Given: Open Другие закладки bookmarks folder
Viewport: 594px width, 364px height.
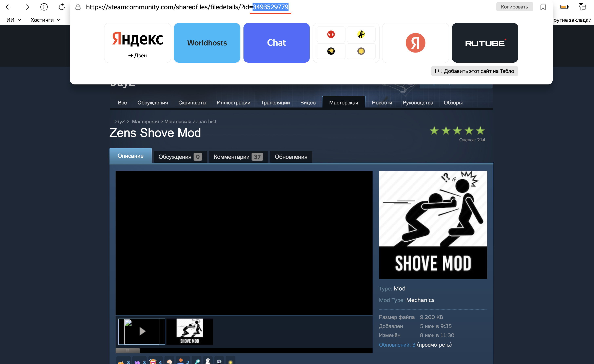Looking at the screenshot, I should (572, 20).
